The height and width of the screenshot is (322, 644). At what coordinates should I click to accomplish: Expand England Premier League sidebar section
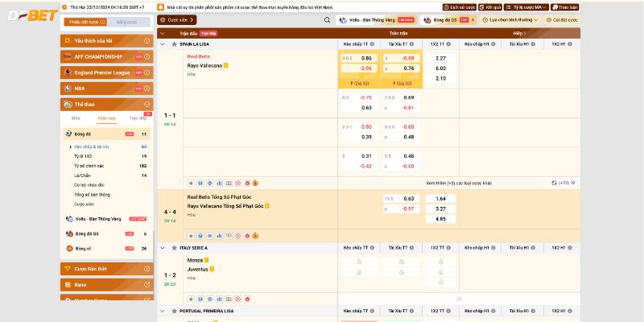click(x=107, y=72)
